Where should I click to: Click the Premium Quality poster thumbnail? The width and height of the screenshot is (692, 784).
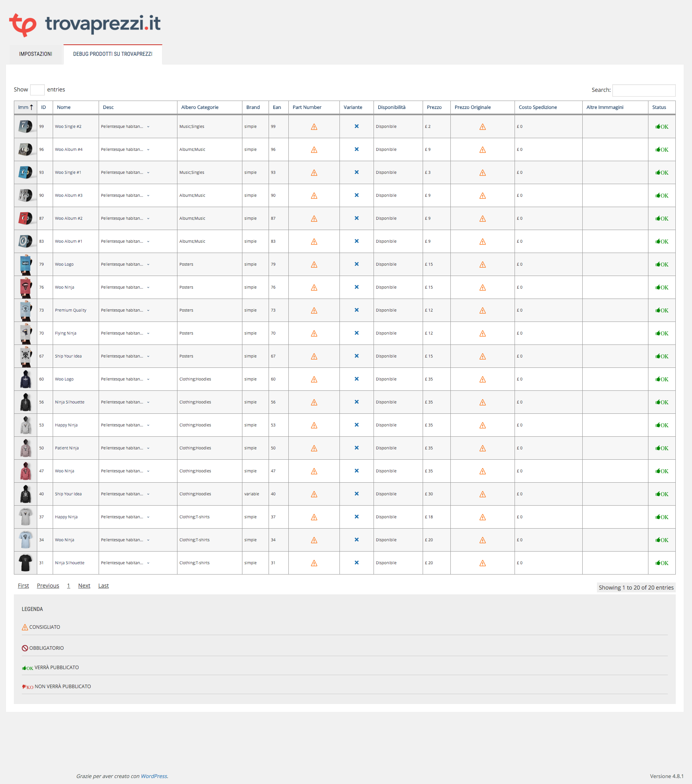click(x=25, y=310)
